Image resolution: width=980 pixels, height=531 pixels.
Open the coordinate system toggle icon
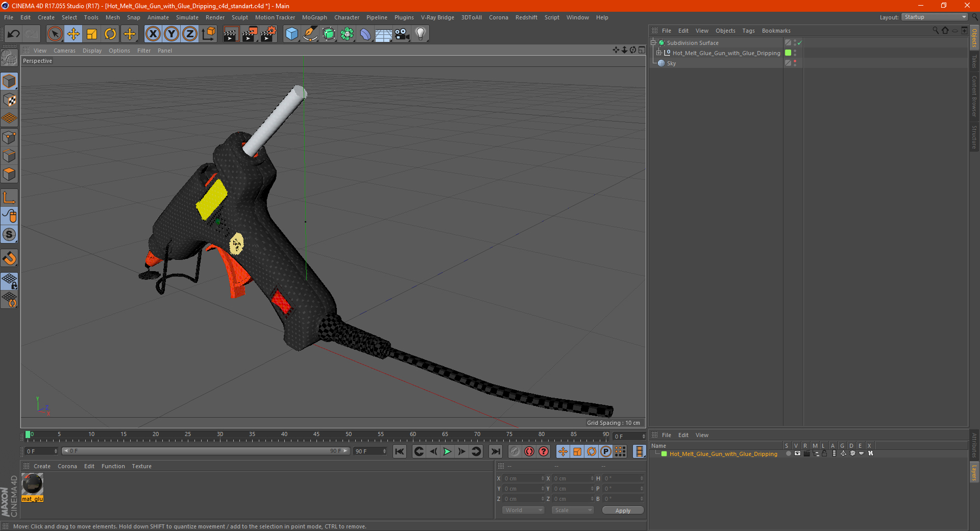[208, 34]
